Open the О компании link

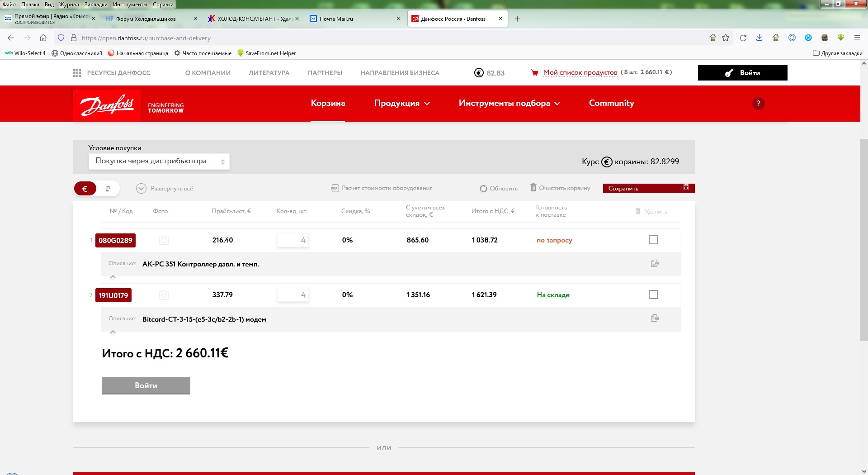point(208,73)
